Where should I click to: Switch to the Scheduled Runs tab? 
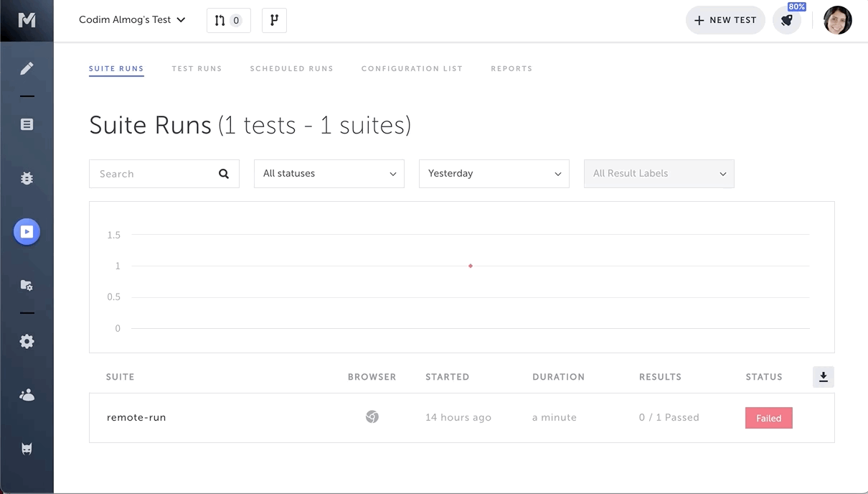tap(291, 69)
